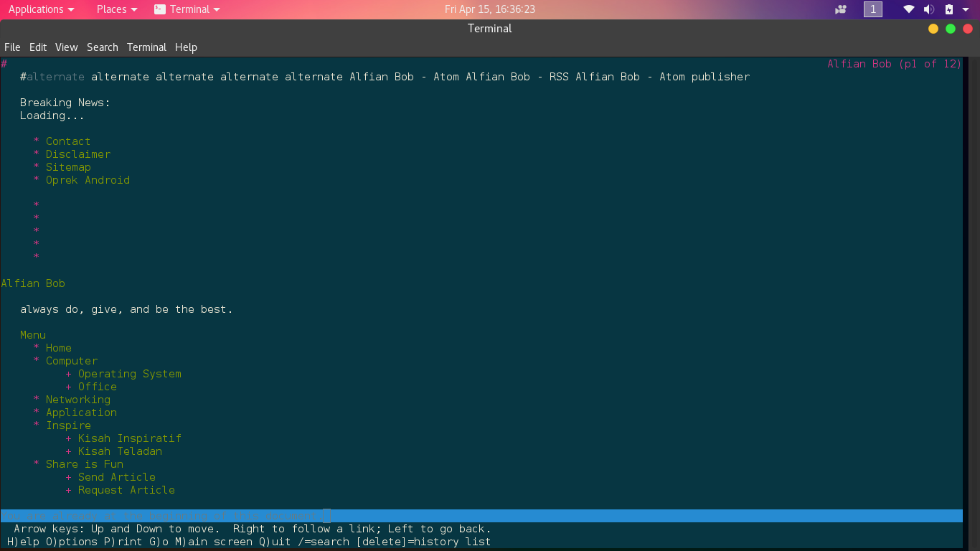Select the Share is Fun link

click(85, 464)
